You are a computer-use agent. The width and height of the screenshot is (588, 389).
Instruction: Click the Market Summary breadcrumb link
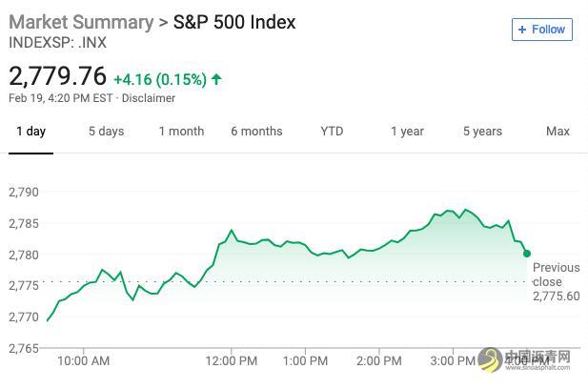[x=81, y=22]
